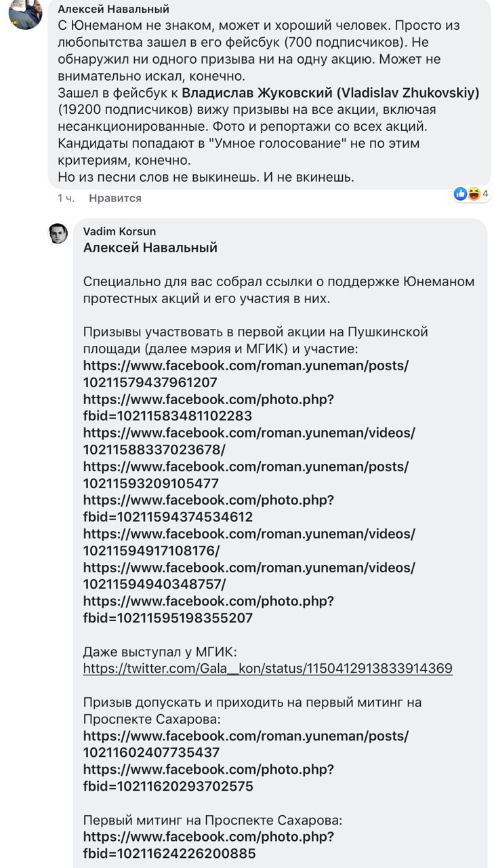Open twitter.com Gala__kon status link

pos(268,669)
